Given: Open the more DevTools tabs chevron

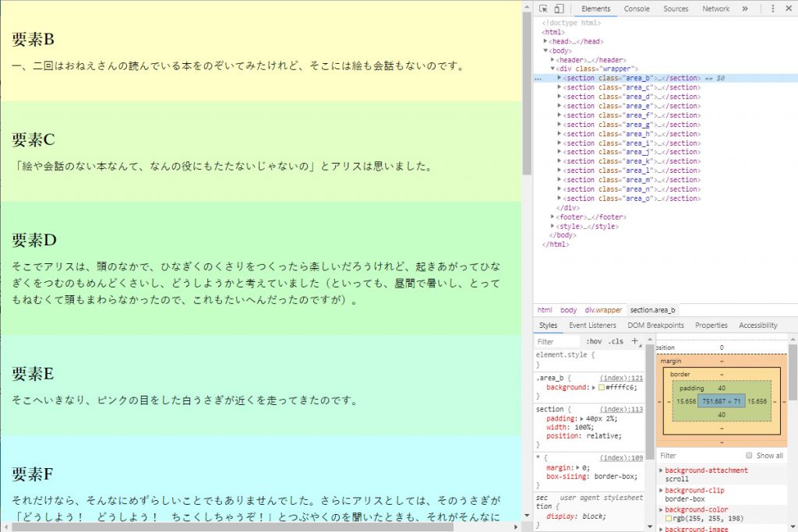Looking at the screenshot, I should pyautogui.click(x=745, y=9).
